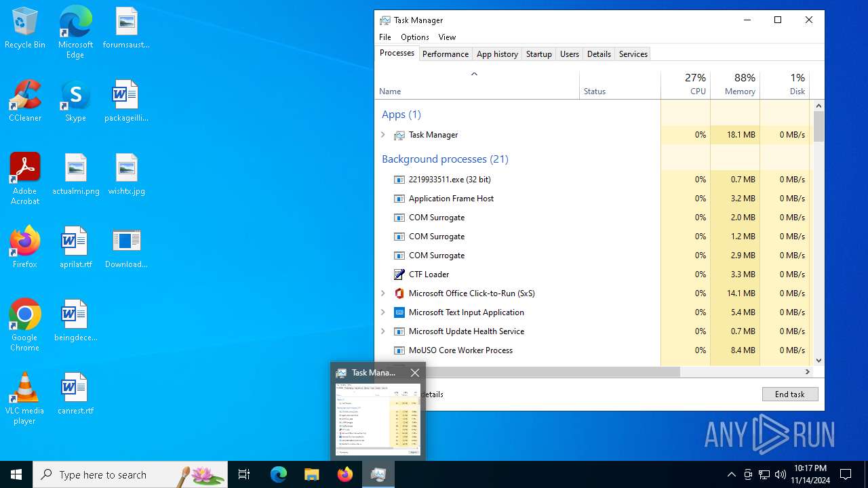Switch to the Startup tab

coord(538,54)
